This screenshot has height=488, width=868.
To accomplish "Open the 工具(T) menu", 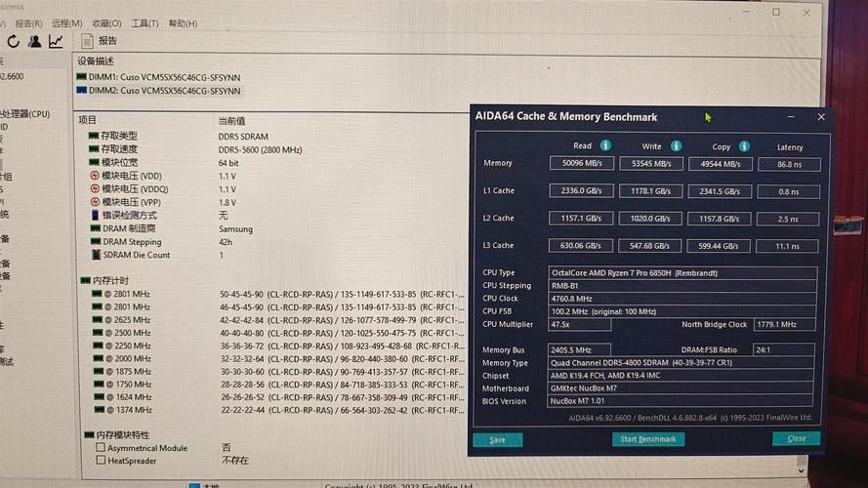I will [145, 23].
